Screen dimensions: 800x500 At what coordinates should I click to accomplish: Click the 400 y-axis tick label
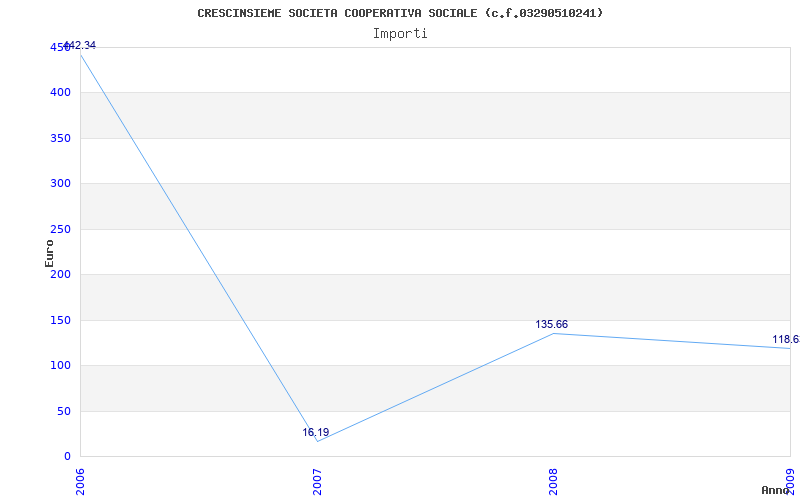point(60,93)
